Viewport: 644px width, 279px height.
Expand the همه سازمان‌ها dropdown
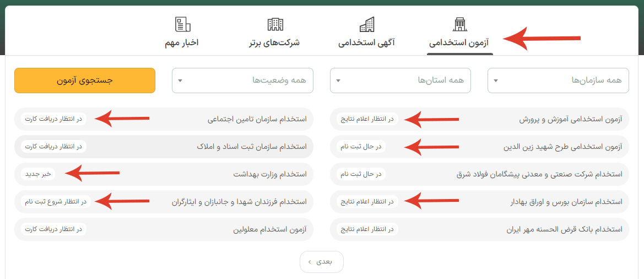(x=558, y=81)
